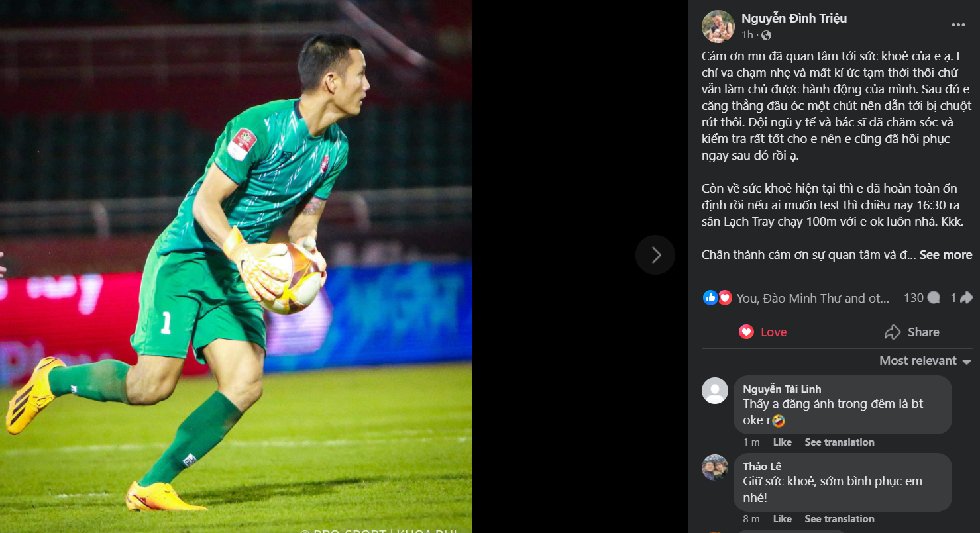The height and width of the screenshot is (533, 980).
Task: Click the blue like reaction icon
Action: point(710,298)
